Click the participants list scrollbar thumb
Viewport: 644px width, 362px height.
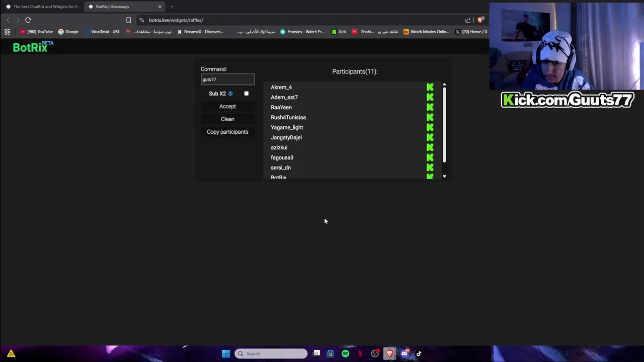click(x=444, y=125)
